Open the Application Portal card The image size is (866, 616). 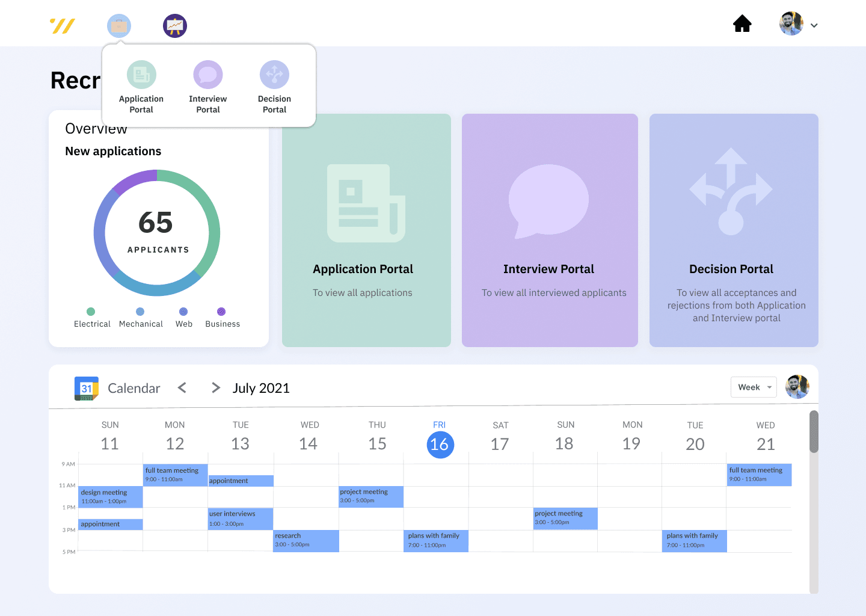click(366, 230)
